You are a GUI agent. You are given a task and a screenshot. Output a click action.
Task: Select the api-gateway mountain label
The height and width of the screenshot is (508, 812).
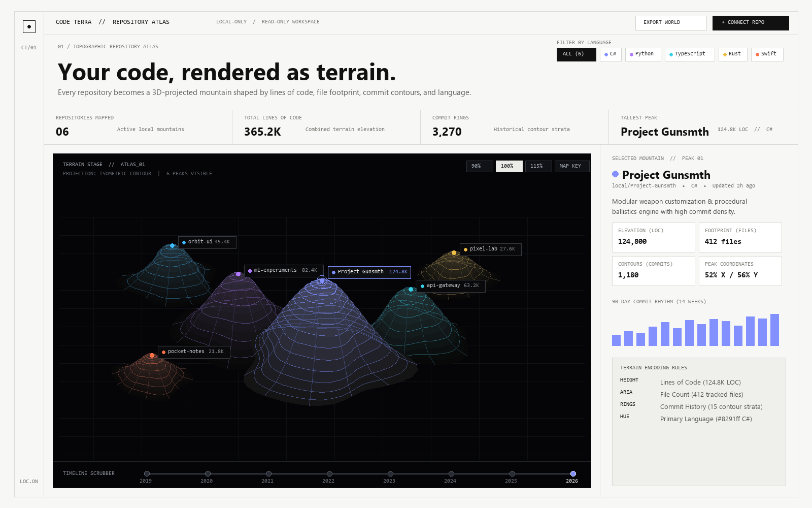[x=451, y=286]
